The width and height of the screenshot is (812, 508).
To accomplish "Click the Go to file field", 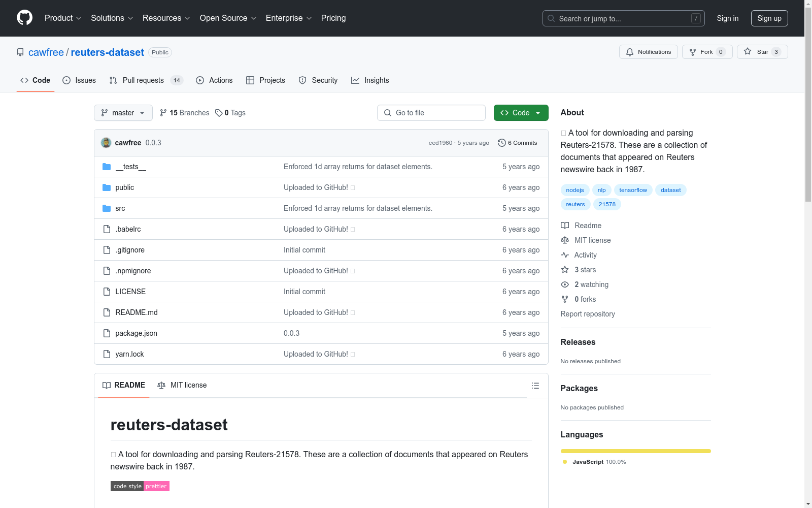I will pos(431,113).
